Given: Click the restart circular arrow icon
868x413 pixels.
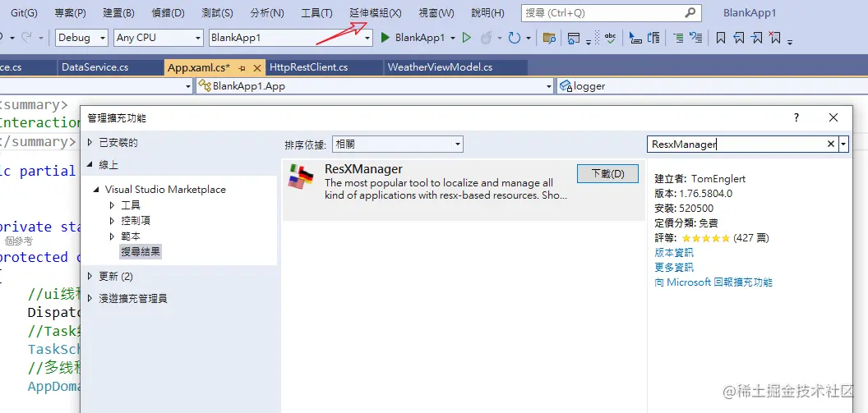Looking at the screenshot, I should coord(515,38).
